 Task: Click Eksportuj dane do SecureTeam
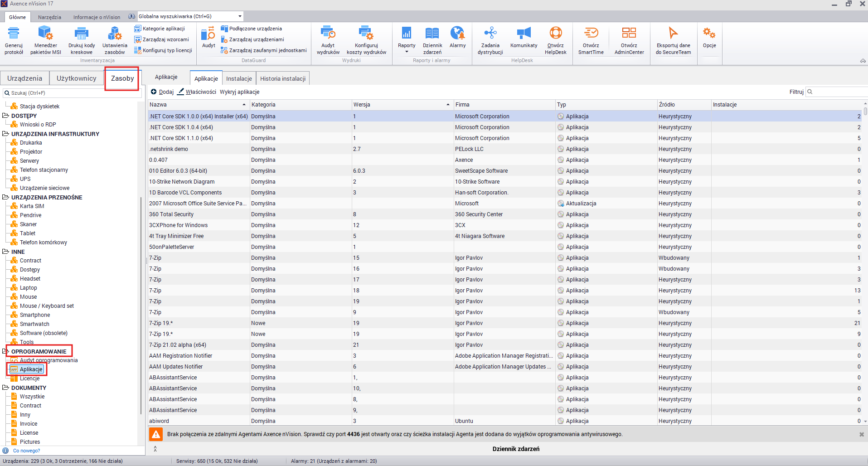[x=673, y=34]
